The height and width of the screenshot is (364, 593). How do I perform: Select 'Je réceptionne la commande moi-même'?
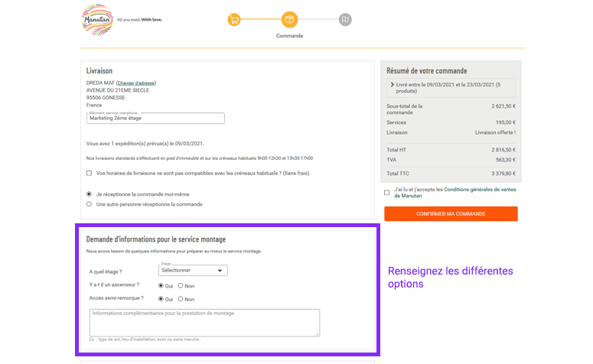(89, 194)
